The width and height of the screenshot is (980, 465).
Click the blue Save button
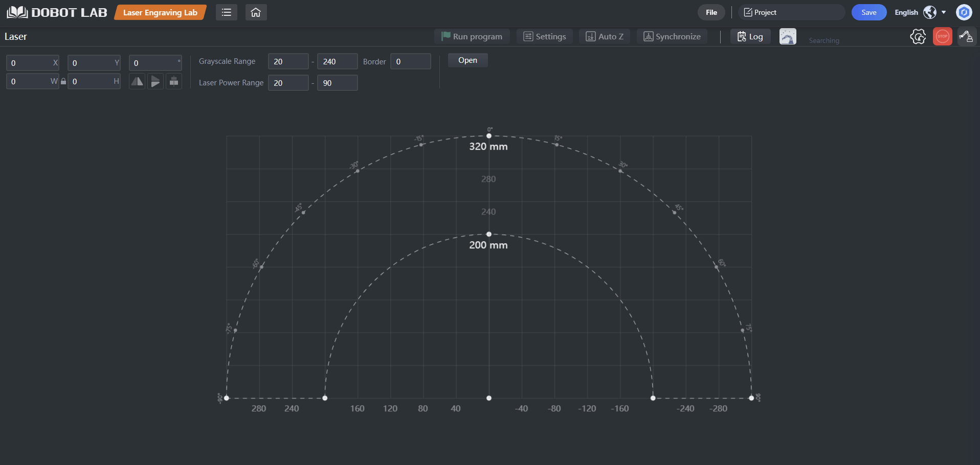coord(868,12)
